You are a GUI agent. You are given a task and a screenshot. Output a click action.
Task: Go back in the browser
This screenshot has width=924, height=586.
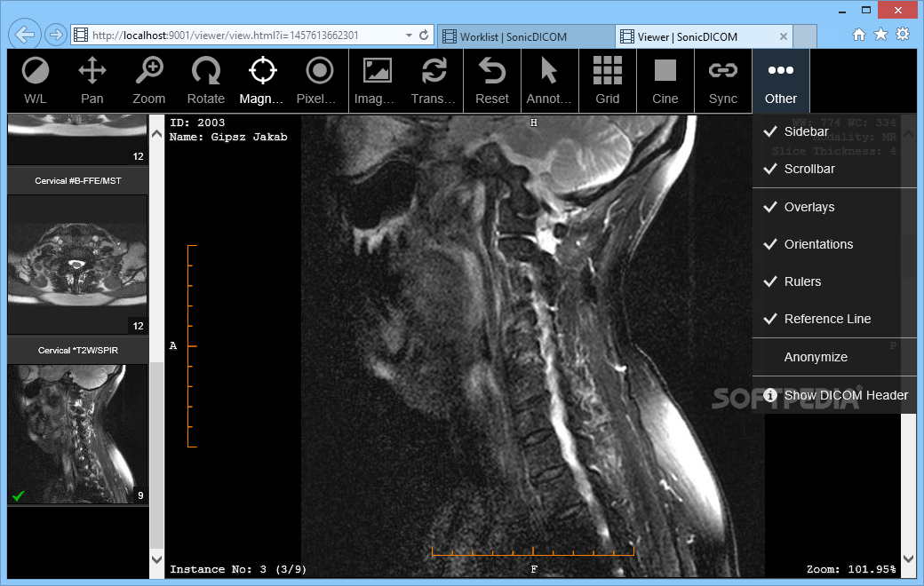25,35
